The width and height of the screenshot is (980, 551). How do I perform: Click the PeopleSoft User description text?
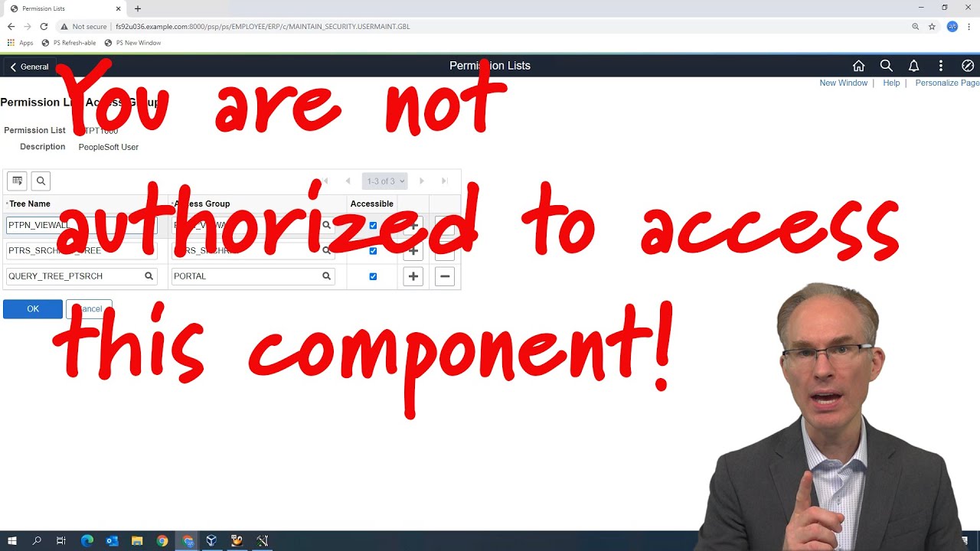[108, 147]
